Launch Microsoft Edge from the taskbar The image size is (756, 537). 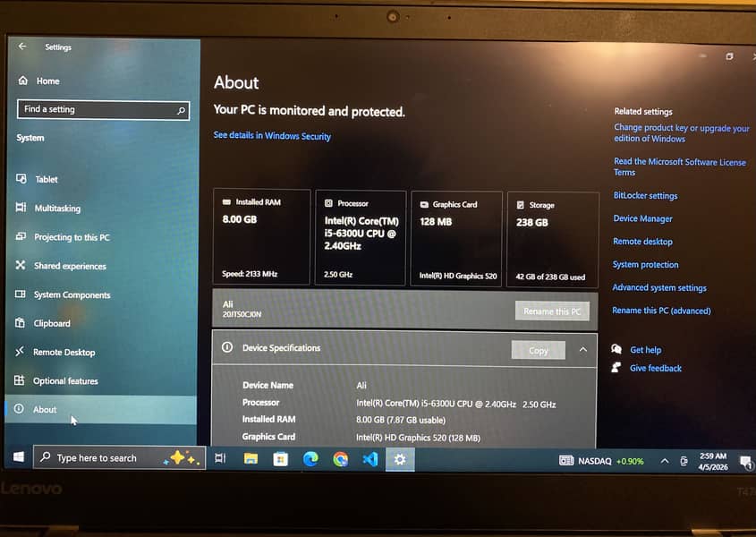(x=310, y=459)
